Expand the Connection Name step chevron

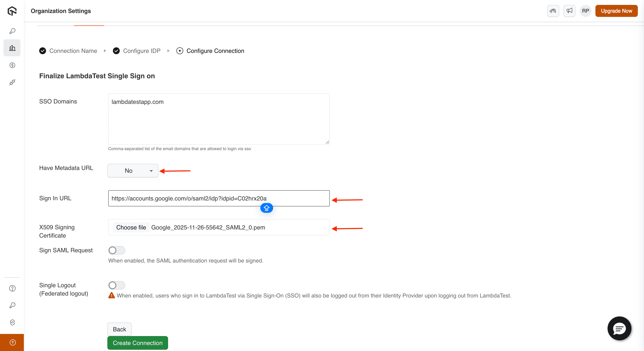coord(105,51)
